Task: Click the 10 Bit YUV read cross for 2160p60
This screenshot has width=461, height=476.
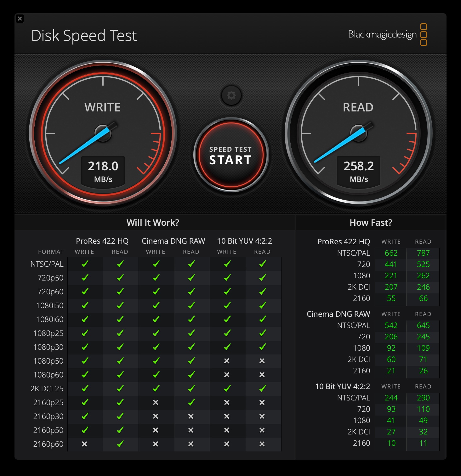Action: (262, 444)
